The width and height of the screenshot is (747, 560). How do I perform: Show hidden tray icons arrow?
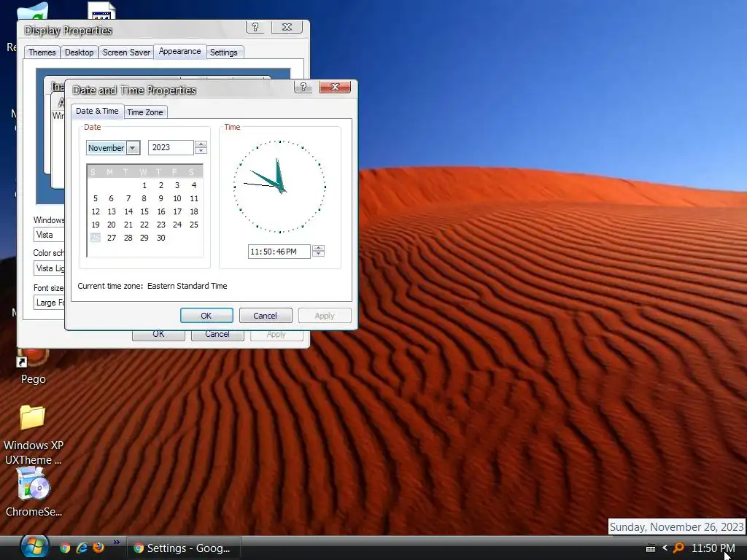point(665,548)
